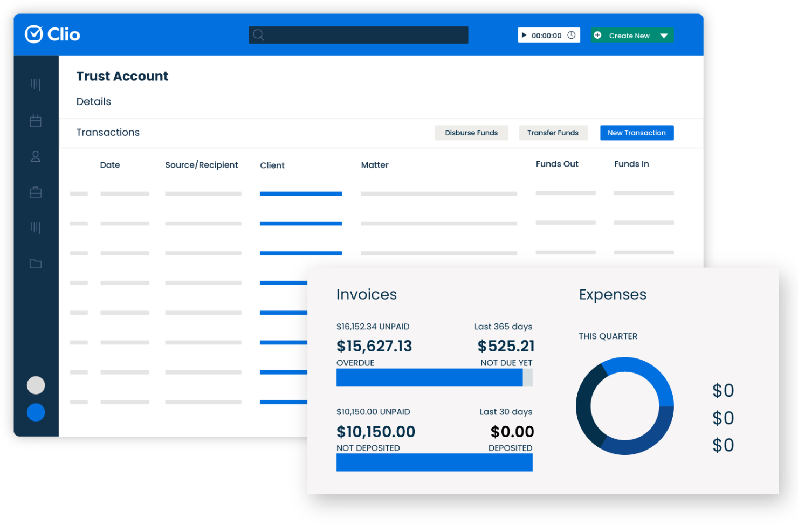The height and width of the screenshot is (532, 798).
Task: Click the New Transaction button
Action: coord(637,133)
